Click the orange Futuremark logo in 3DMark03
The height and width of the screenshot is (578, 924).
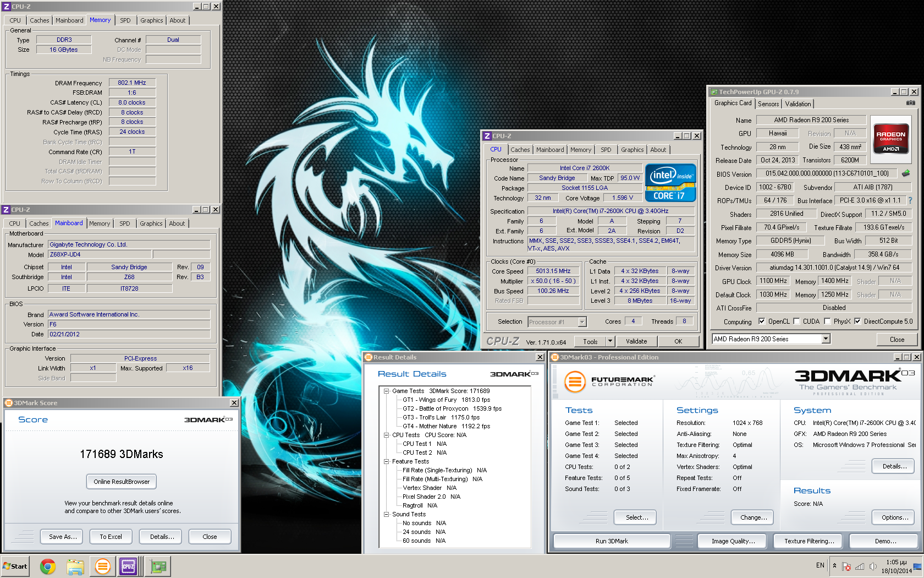pos(575,381)
